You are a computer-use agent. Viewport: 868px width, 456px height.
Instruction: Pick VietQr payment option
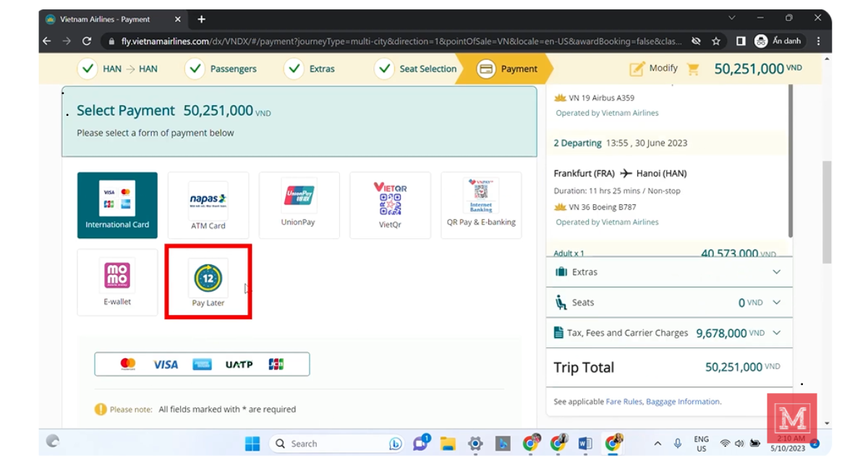pos(390,206)
